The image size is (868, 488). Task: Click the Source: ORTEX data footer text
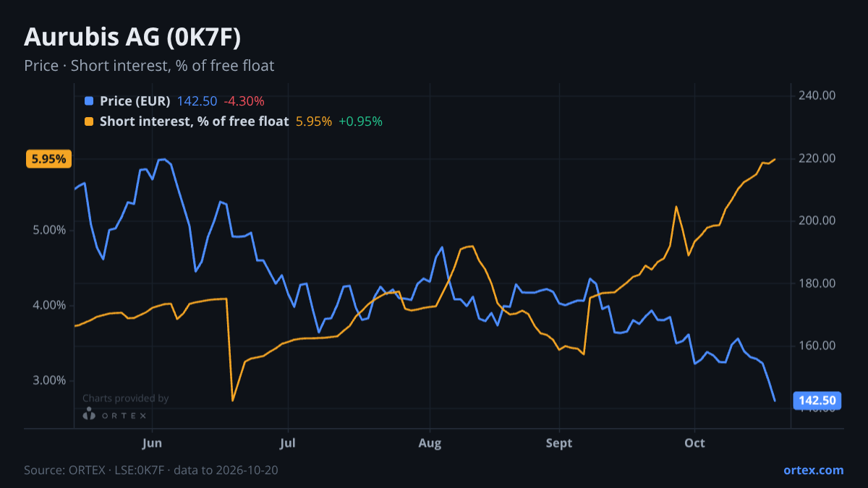point(151,470)
